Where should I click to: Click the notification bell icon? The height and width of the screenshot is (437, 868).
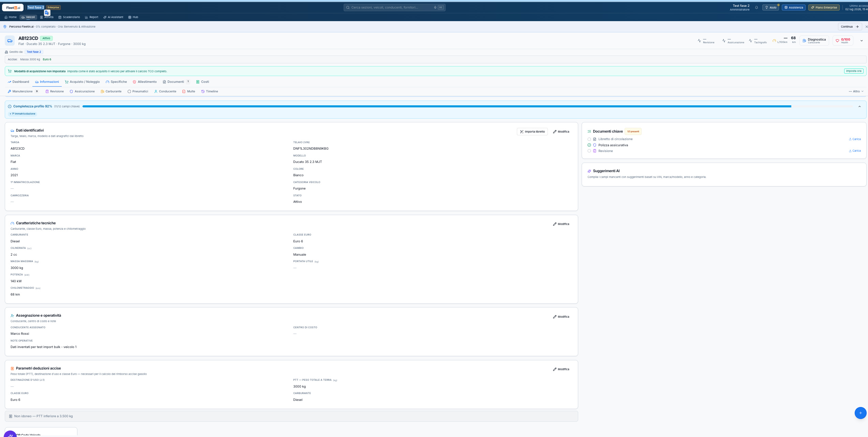pos(756,7)
